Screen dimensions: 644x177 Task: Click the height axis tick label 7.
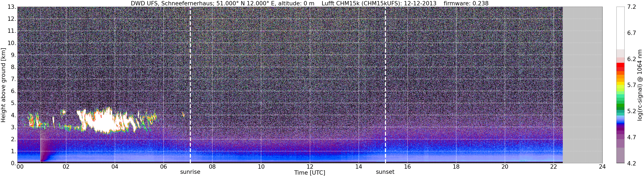point(13,79)
